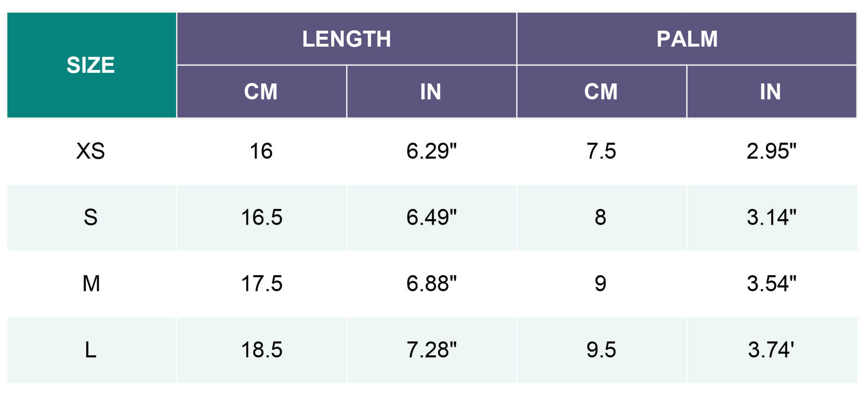This screenshot has height=395, width=868.
Task: Select the 6.49" length value
Action: pyautogui.click(x=431, y=218)
